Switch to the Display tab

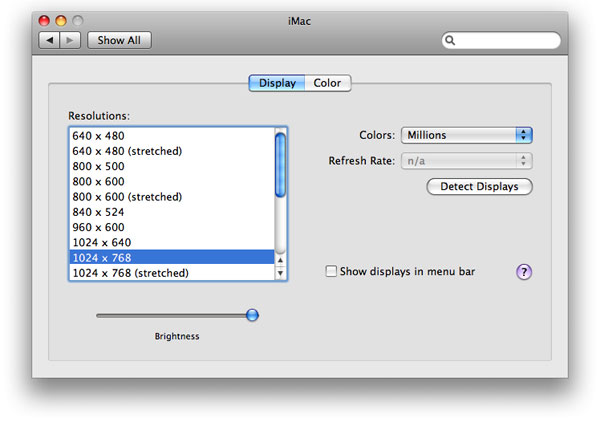point(277,83)
